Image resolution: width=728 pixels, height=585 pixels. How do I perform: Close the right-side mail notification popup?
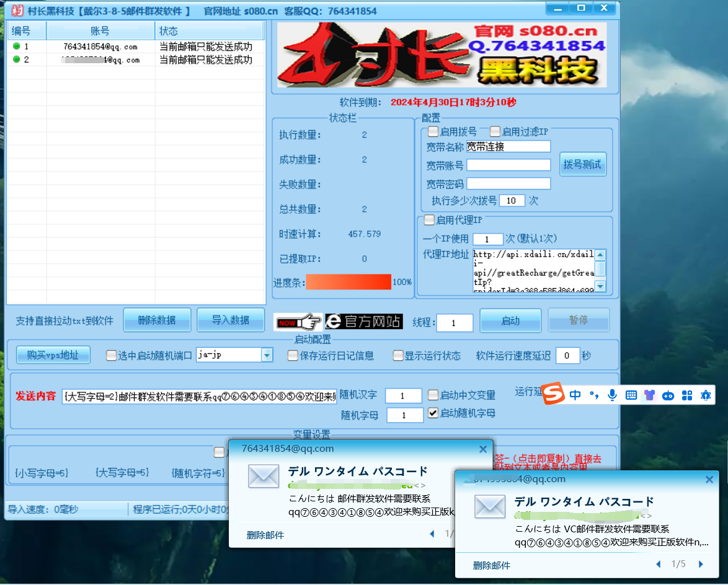pos(709,480)
